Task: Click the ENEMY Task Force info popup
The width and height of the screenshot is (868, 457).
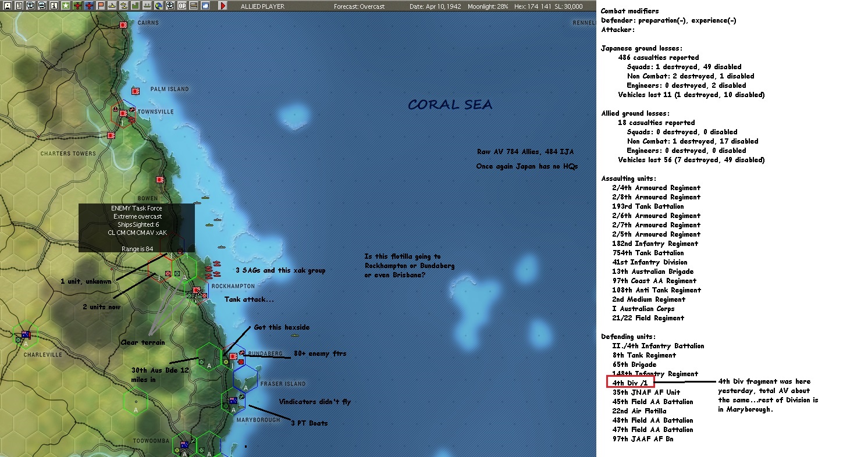Action: click(137, 228)
